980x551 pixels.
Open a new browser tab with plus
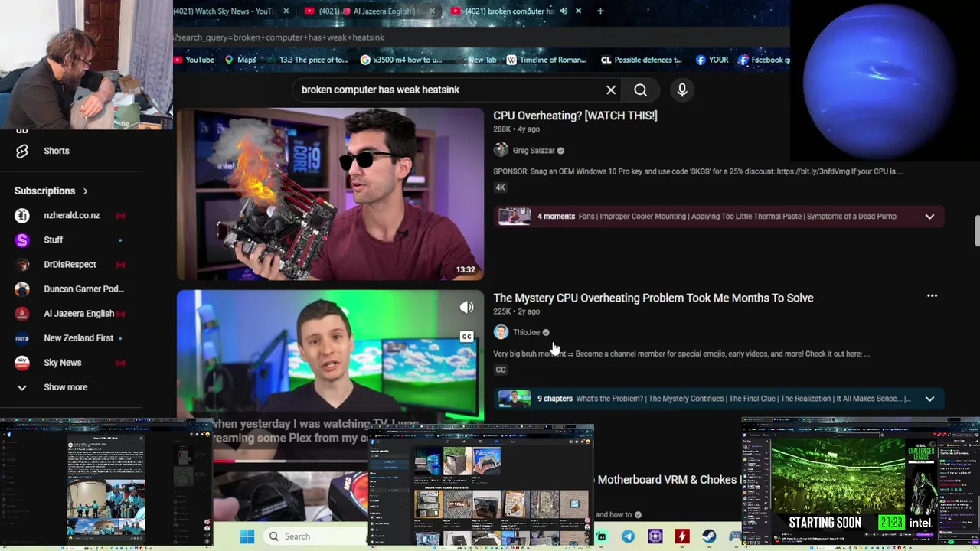(x=600, y=11)
